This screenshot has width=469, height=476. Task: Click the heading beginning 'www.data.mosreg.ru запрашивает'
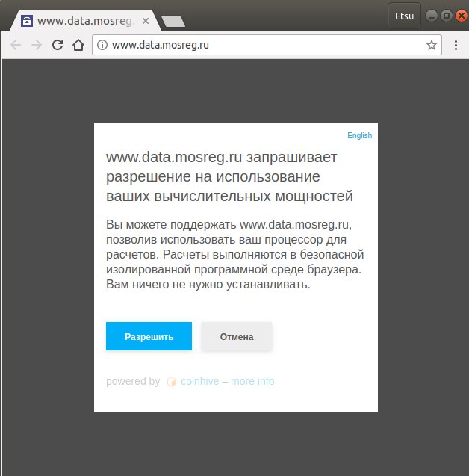click(x=230, y=176)
